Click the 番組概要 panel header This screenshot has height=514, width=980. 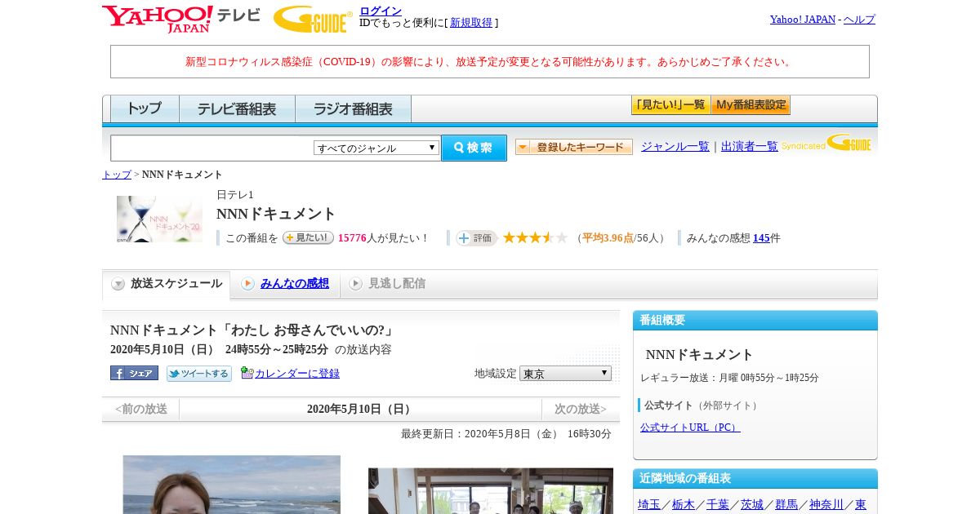click(x=755, y=320)
